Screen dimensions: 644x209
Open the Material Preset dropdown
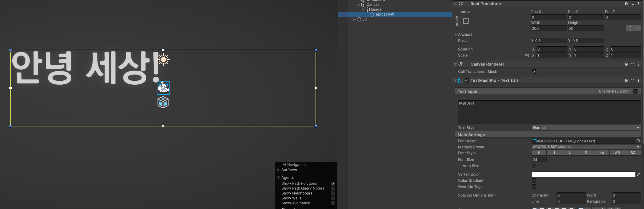pos(586,147)
